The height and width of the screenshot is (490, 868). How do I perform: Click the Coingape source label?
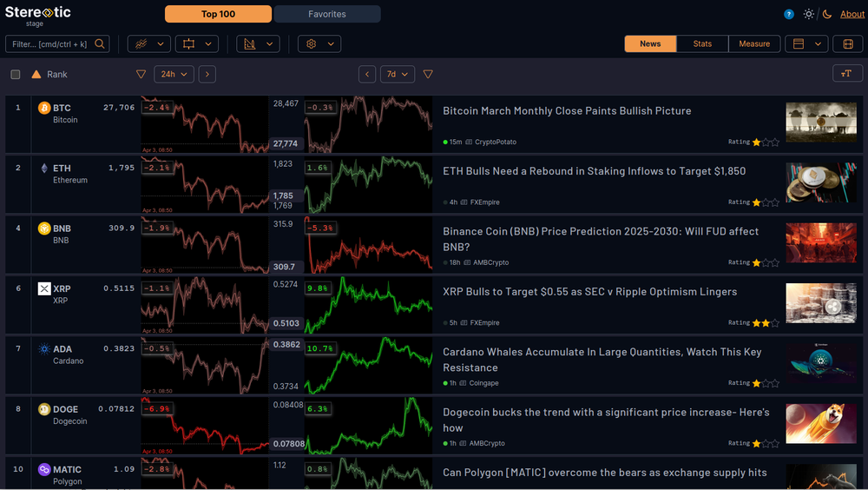pyautogui.click(x=483, y=383)
